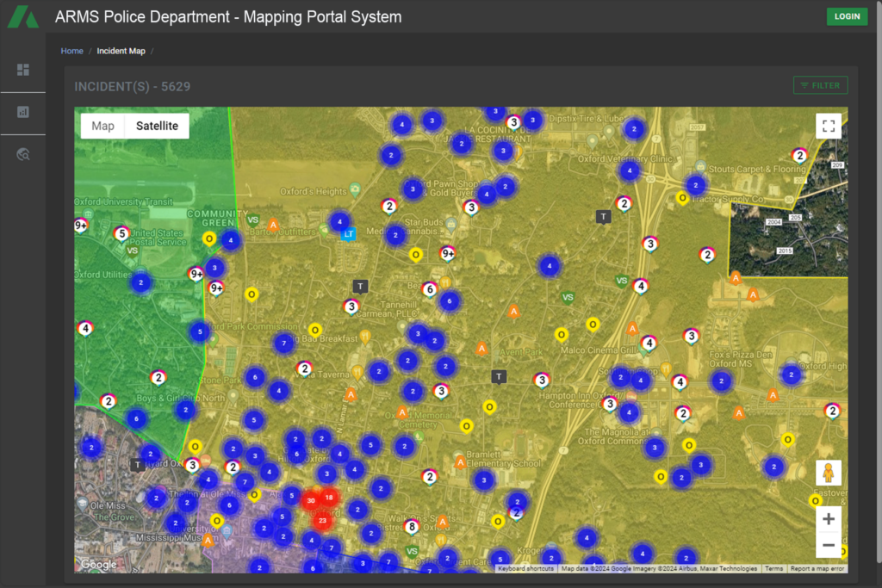This screenshot has height=588, width=882.
Task: Switch to Map view
Action: pyautogui.click(x=102, y=126)
